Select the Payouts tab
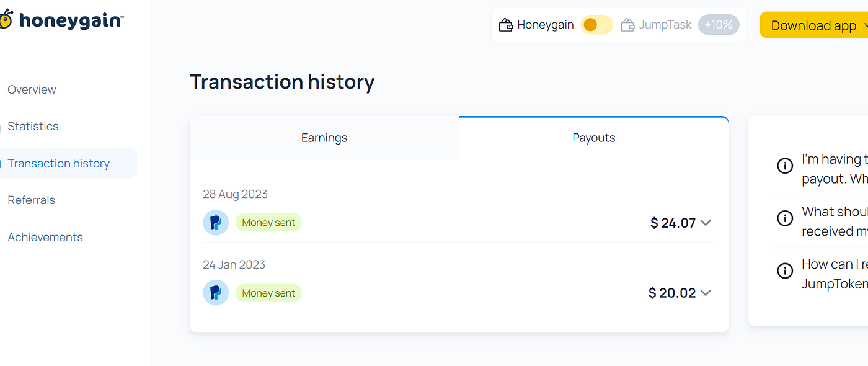Image resolution: width=868 pixels, height=366 pixels. click(594, 138)
